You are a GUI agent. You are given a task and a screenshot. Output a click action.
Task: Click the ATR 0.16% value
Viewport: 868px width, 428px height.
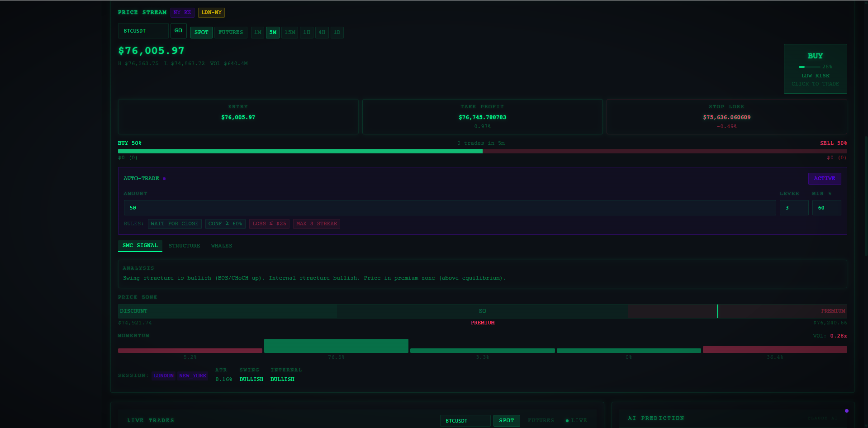click(x=224, y=379)
